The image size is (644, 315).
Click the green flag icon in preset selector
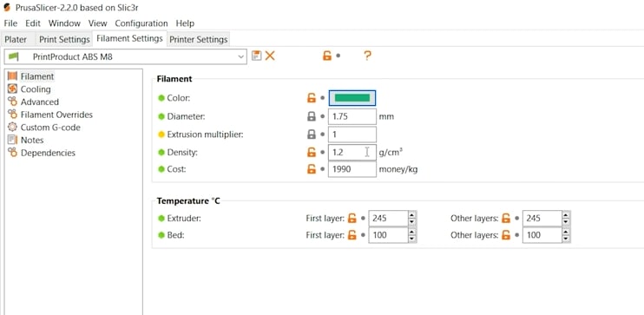point(14,56)
